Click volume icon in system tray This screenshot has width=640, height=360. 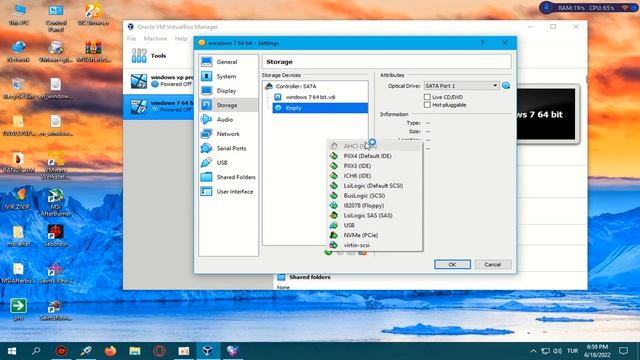tap(558, 351)
